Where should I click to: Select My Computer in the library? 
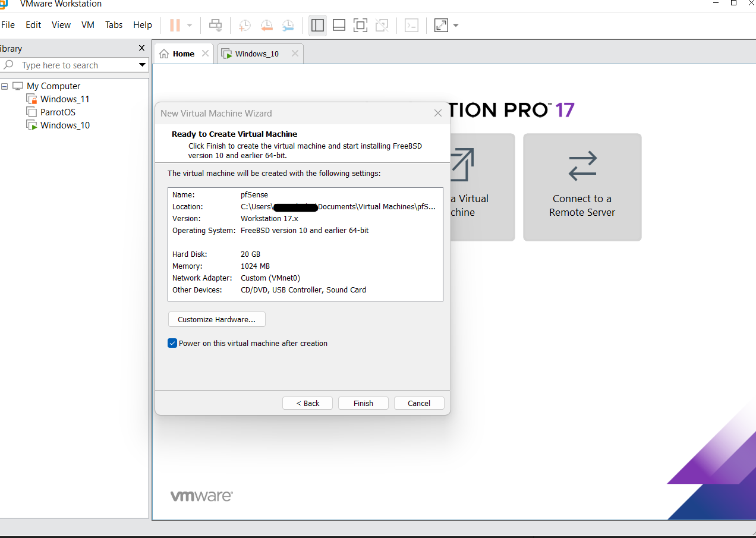pyautogui.click(x=53, y=86)
